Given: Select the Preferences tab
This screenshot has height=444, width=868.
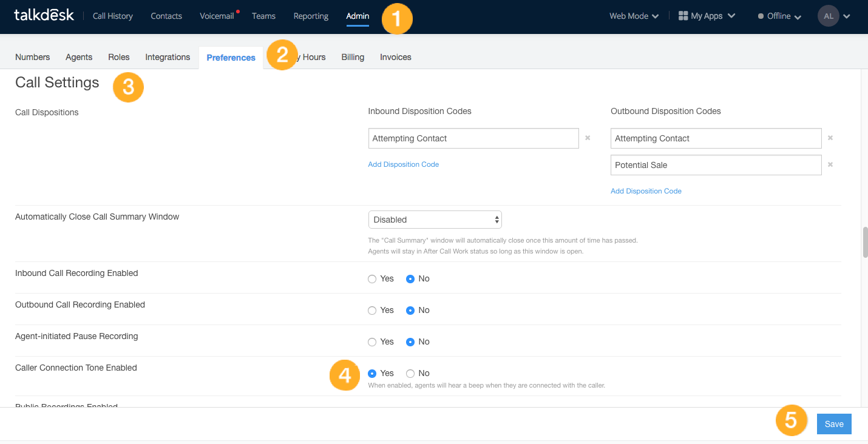Looking at the screenshot, I should [x=231, y=58].
